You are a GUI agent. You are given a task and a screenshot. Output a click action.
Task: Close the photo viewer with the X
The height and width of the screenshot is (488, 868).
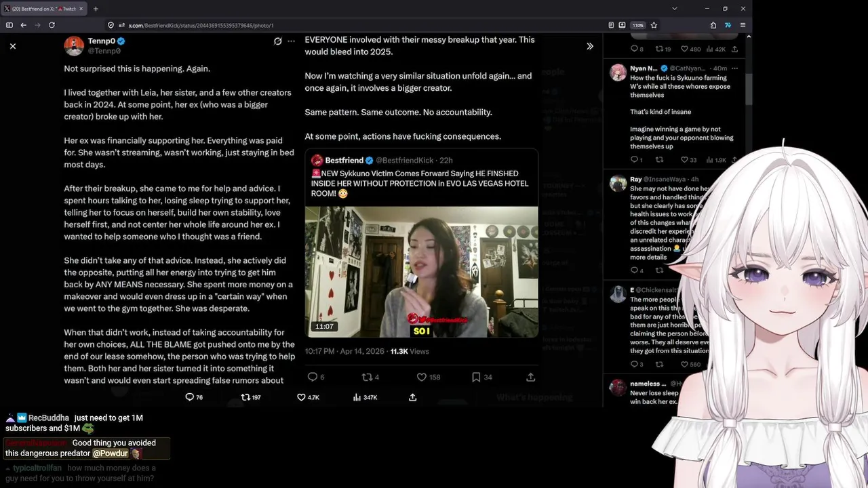coord(13,46)
